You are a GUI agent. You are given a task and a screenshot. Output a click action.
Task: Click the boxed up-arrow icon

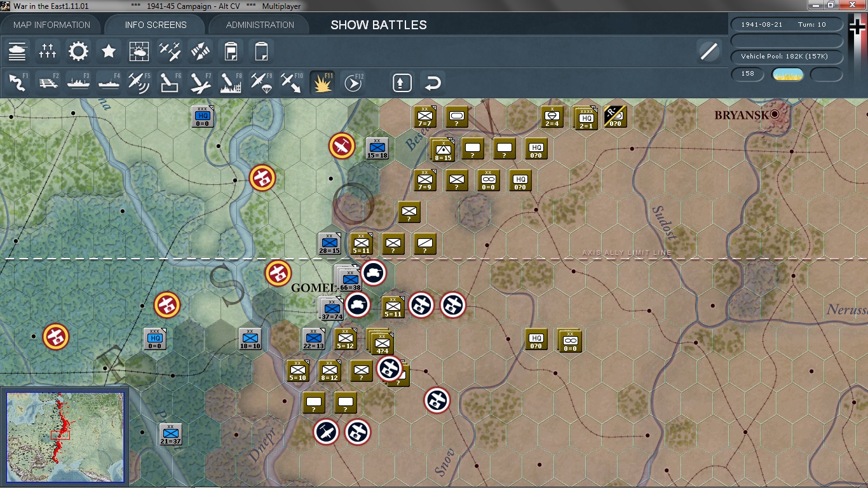pos(402,83)
